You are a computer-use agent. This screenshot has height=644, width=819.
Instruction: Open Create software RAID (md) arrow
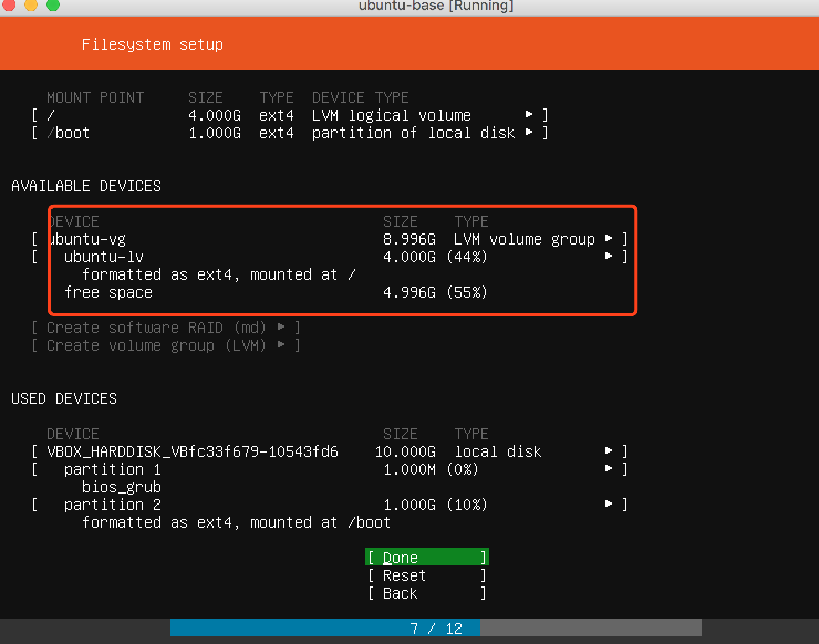coord(281,327)
